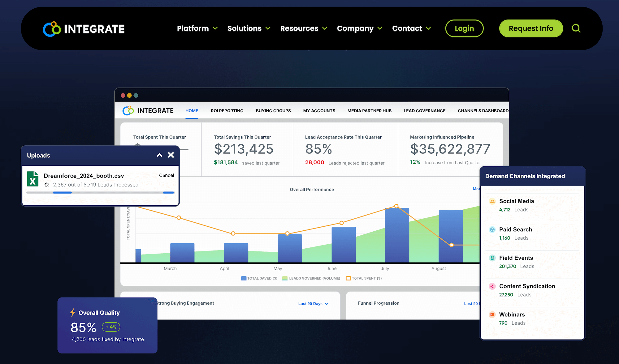Cancel the Dreamforce_2024_booth.csv upload
The image size is (619, 364).
(167, 175)
